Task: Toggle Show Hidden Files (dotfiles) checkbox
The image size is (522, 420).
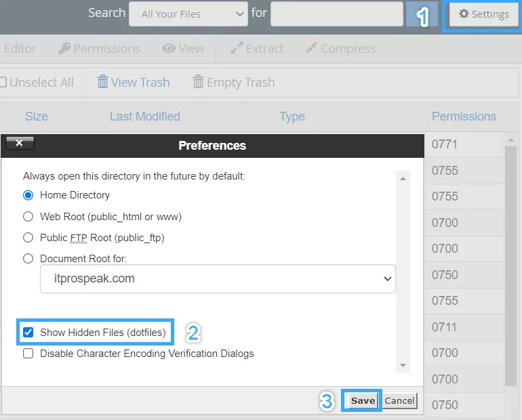Action: [x=28, y=333]
